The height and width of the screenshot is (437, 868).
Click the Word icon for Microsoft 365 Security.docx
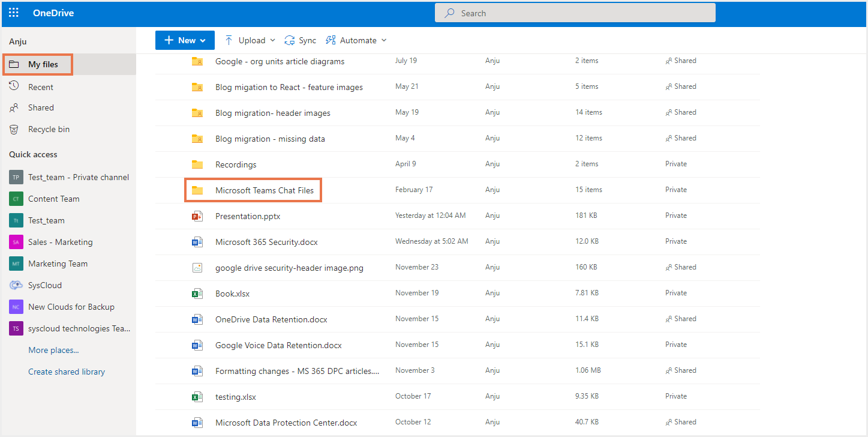click(197, 242)
